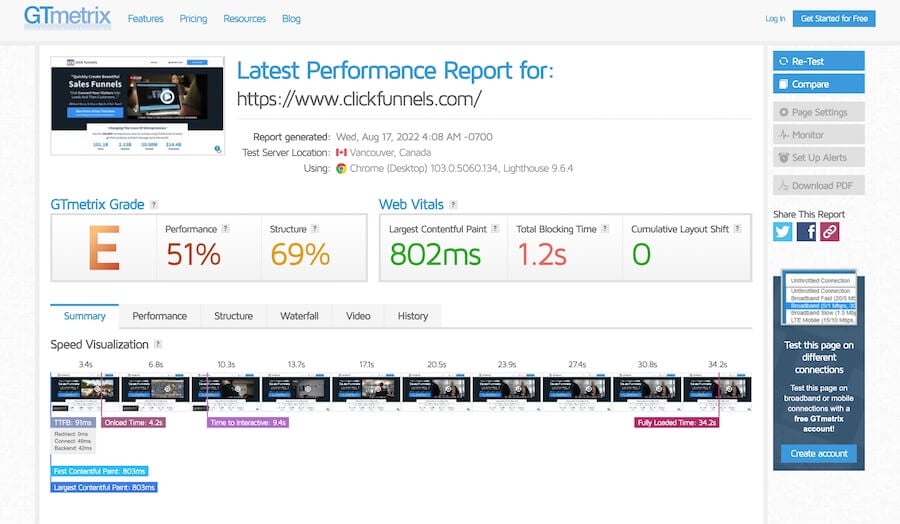Click Largest Contentful Paint: 803ms marker

click(104, 487)
